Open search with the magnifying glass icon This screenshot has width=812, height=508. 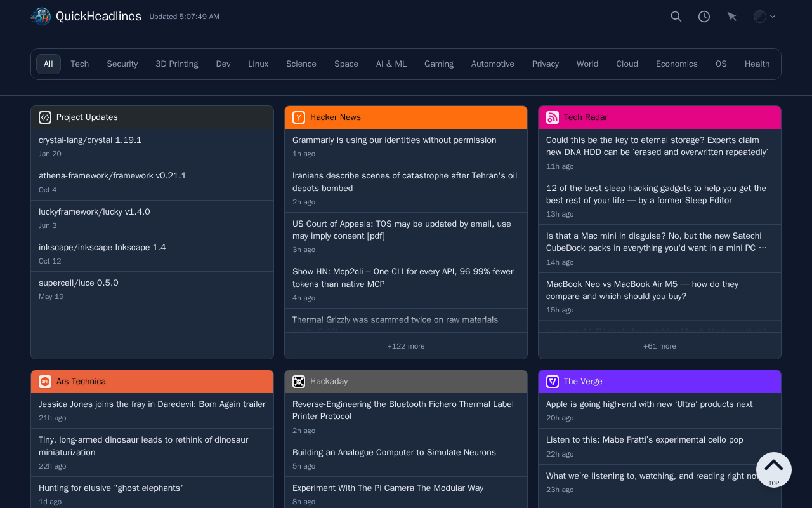click(x=676, y=17)
